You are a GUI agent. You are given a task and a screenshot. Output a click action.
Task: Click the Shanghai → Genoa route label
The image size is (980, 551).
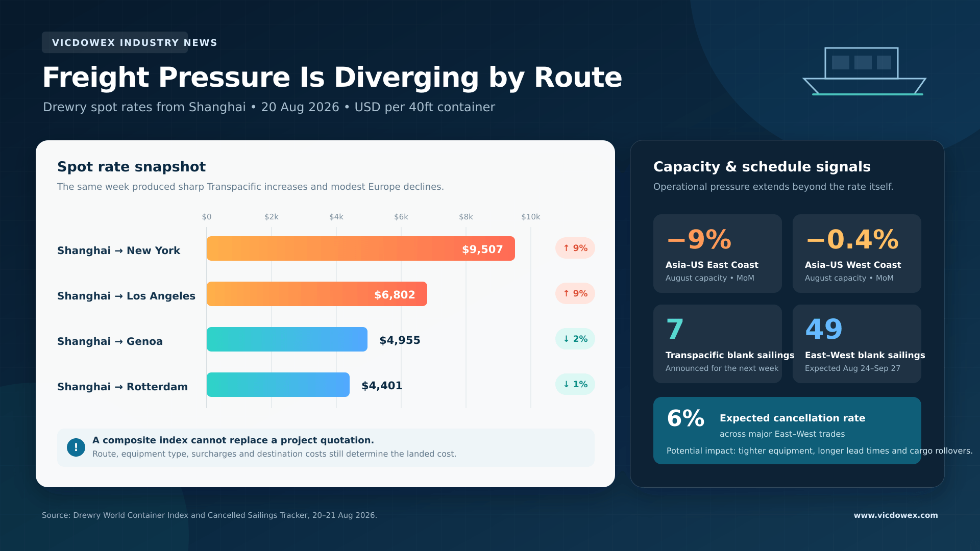click(x=110, y=341)
